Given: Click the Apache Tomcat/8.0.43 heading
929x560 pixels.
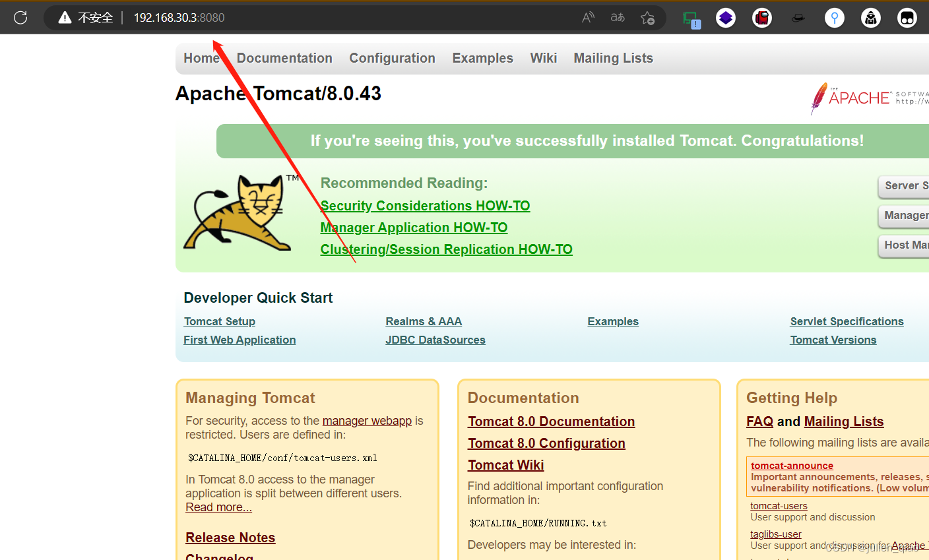Looking at the screenshot, I should pyautogui.click(x=278, y=94).
